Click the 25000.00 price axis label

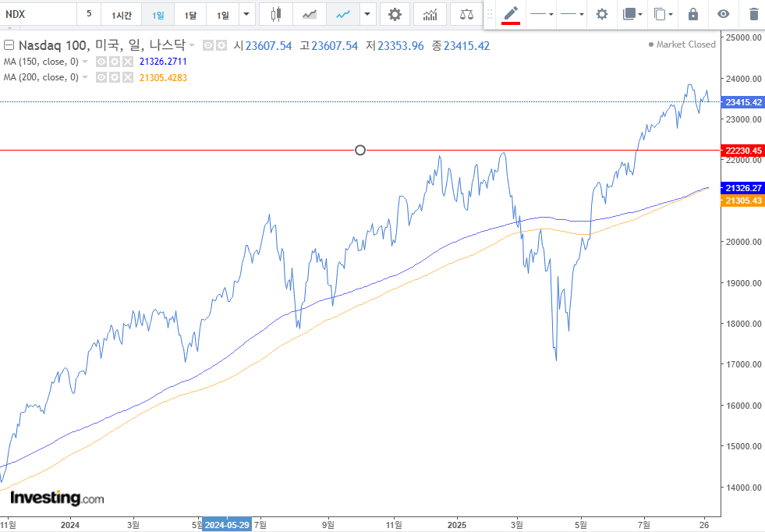(x=743, y=37)
